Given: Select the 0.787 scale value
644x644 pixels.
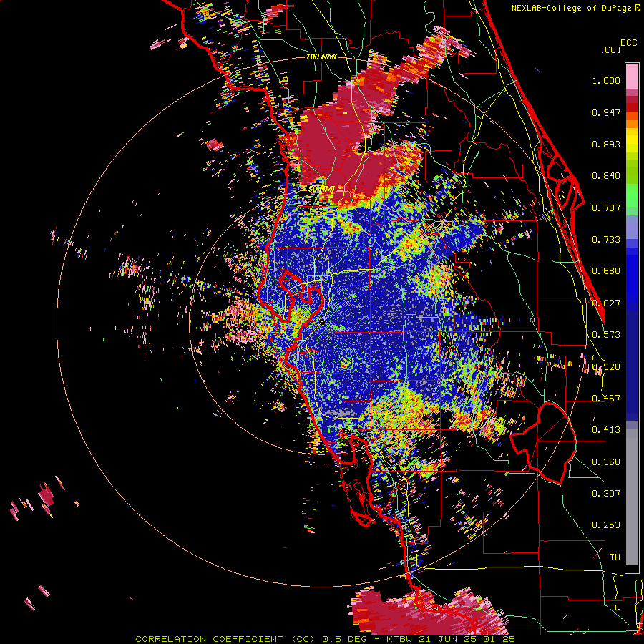Looking at the screenshot, I should point(606,208).
